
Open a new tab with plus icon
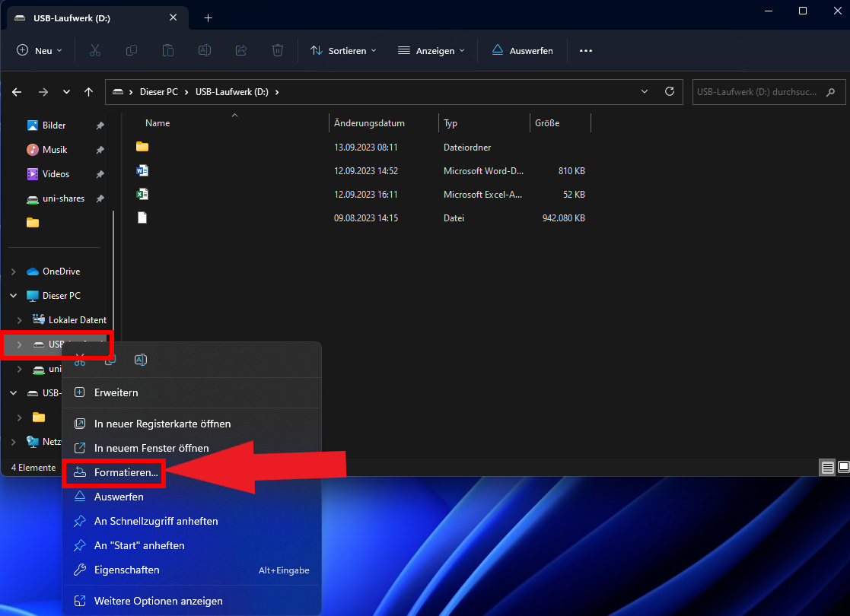(209, 18)
